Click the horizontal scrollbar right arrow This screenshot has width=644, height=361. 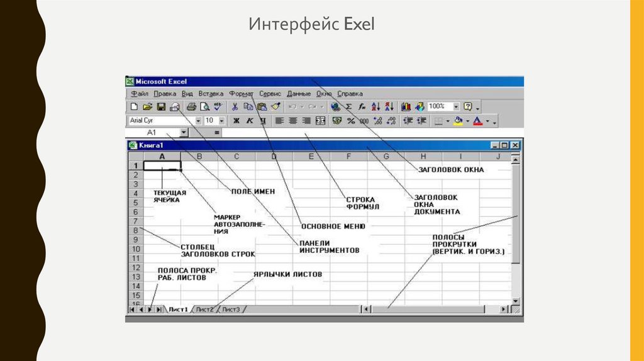[504, 309]
